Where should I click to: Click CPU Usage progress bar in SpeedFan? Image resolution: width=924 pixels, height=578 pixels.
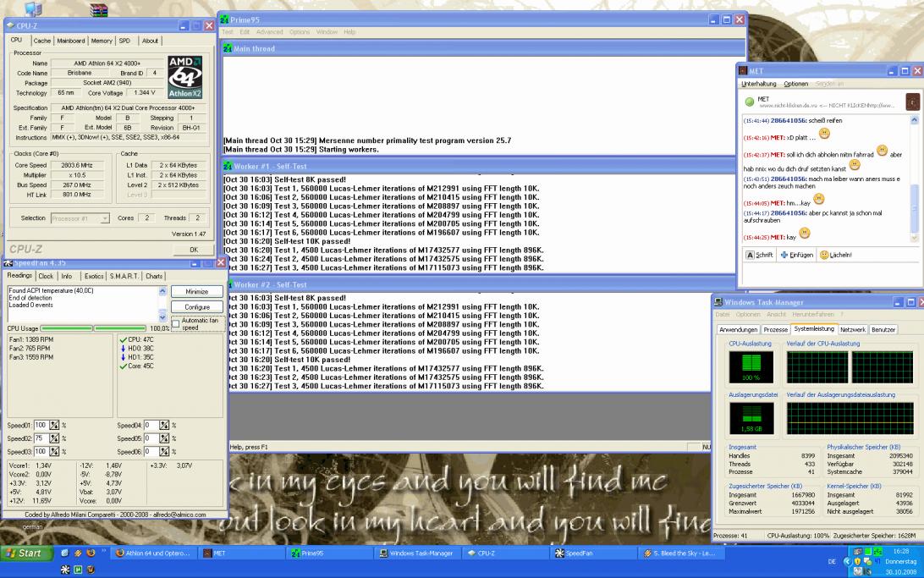(93, 328)
